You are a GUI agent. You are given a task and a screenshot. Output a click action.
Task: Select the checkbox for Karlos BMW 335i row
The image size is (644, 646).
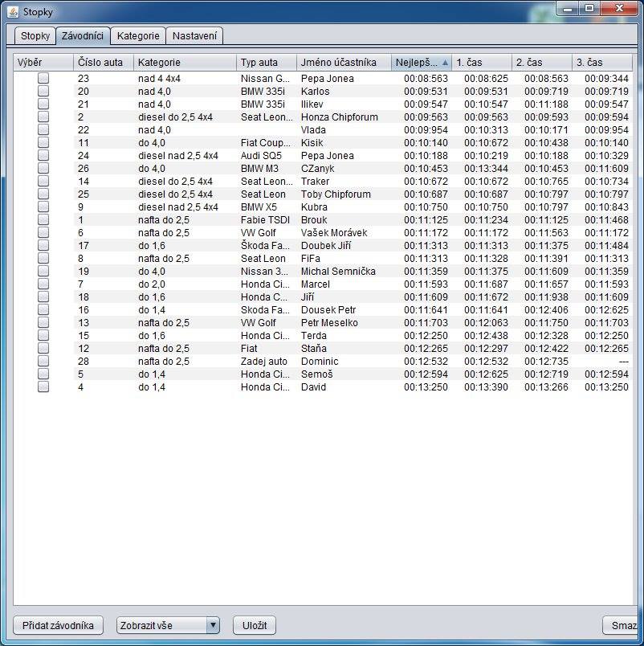43,92
